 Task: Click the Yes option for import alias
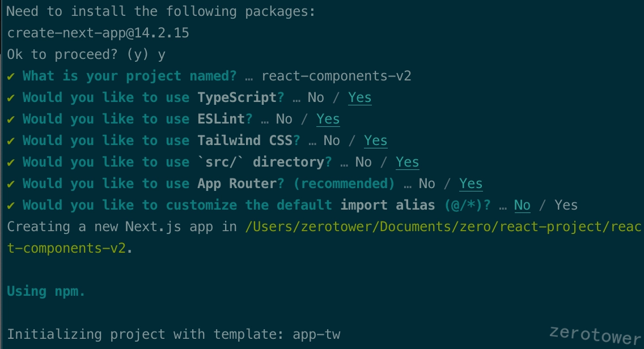tap(566, 205)
